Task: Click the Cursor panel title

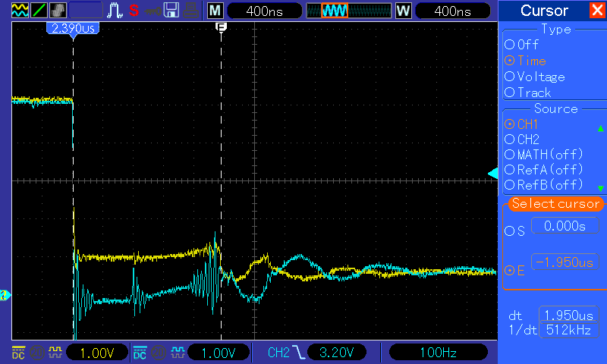Action: 544,11
